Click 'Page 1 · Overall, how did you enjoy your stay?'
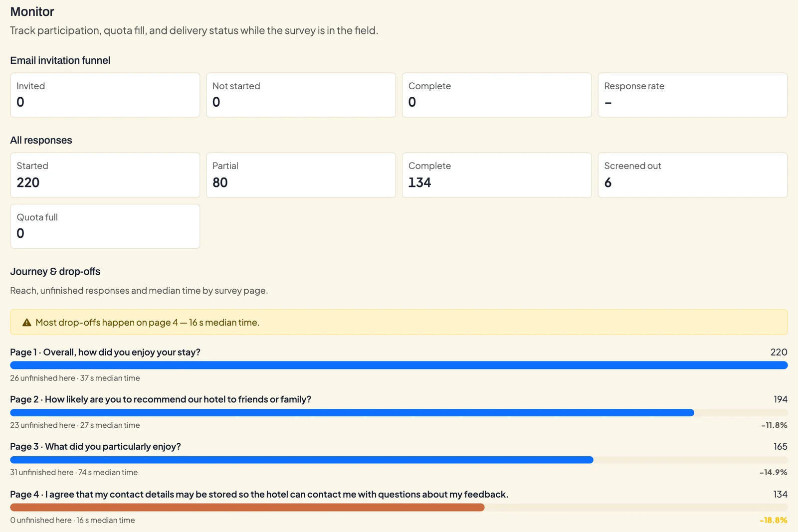 click(105, 353)
